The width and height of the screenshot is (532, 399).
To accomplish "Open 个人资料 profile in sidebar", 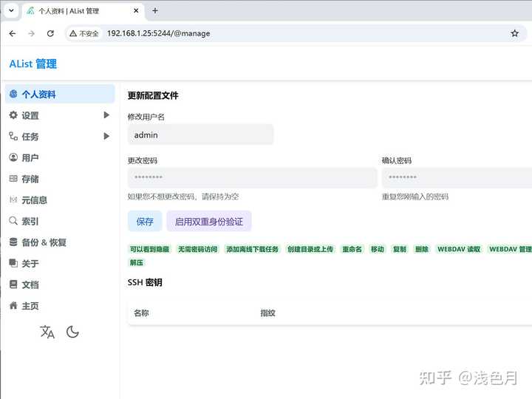I will (x=60, y=95).
